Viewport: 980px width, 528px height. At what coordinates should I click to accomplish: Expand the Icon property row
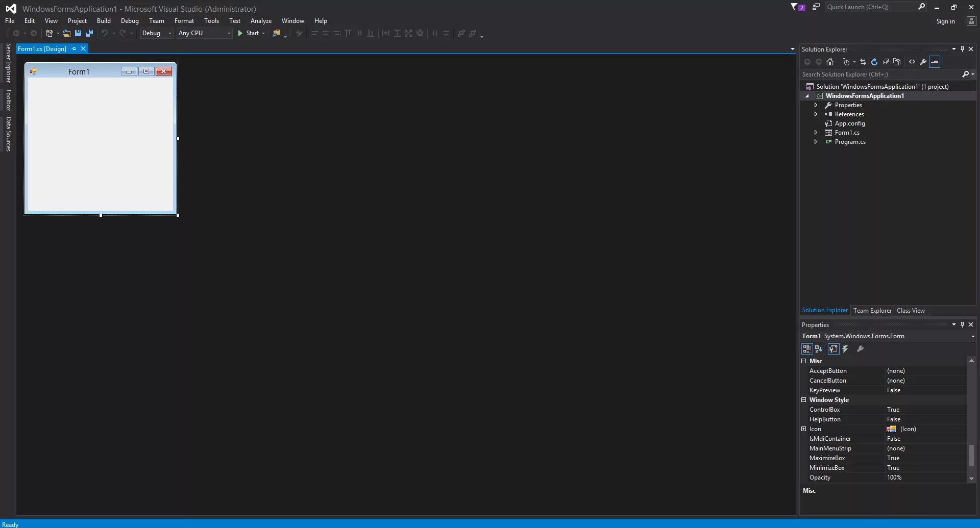pos(804,429)
